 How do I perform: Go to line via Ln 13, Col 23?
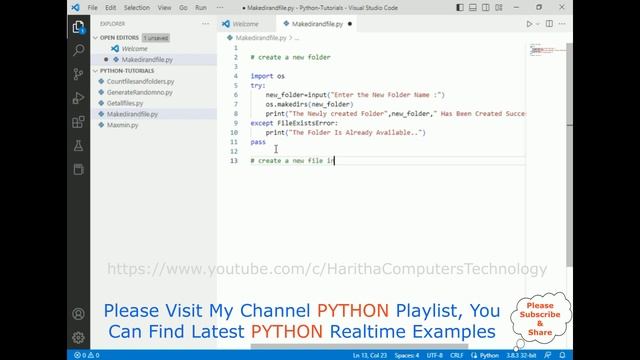(x=370, y=355)
